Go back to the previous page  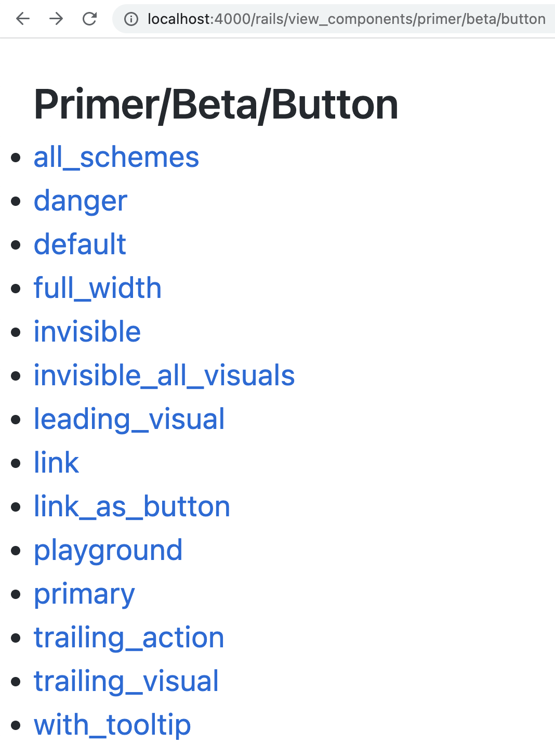[x=23, y=19]
